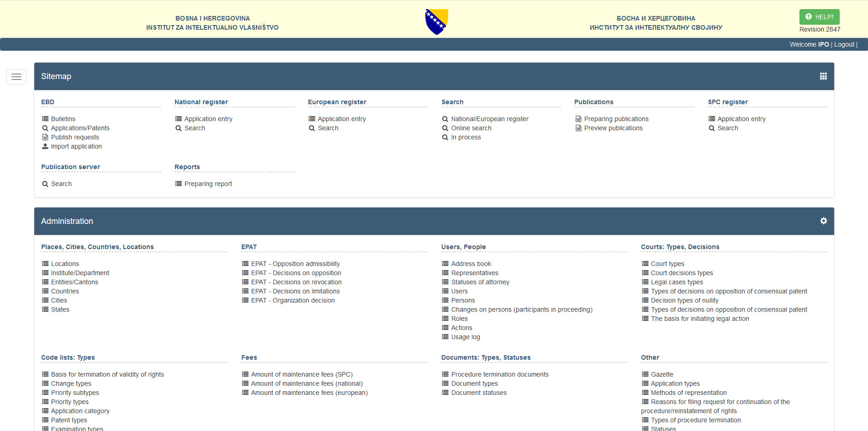Viewport: 868px width, 431px height.
Task: Open Methods of representation
Action: tap(688, 393)
